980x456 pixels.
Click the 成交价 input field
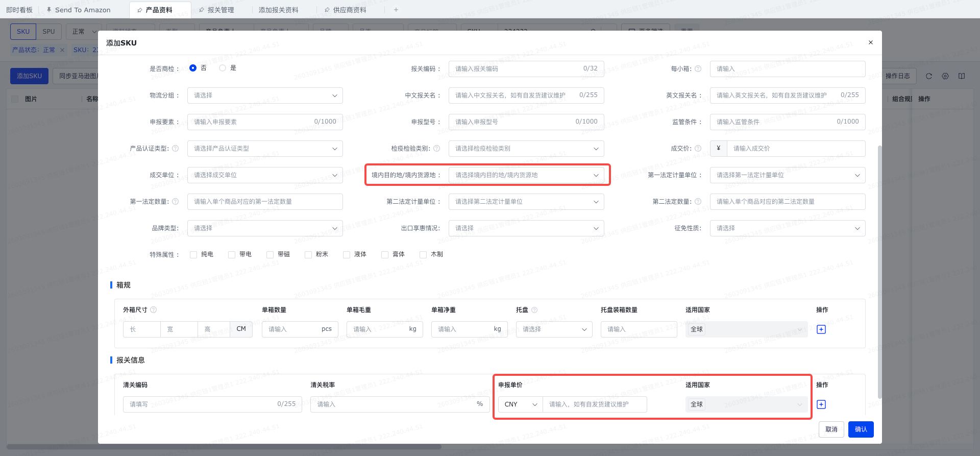pos(796,149)
